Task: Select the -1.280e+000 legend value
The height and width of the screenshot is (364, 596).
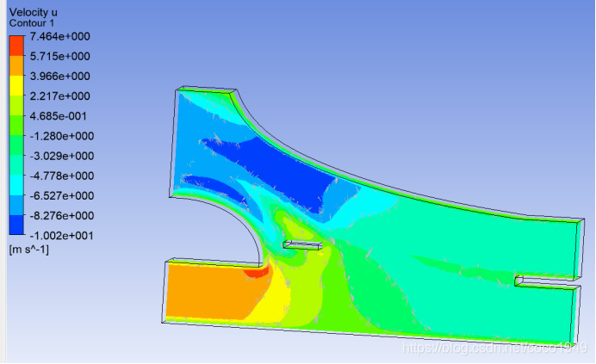Action: (61, 136)
